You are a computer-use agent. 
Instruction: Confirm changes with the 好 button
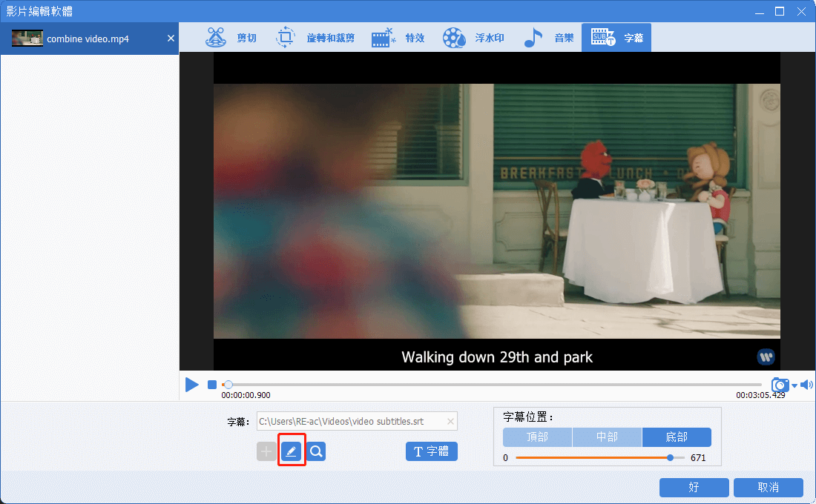[694, 488]
